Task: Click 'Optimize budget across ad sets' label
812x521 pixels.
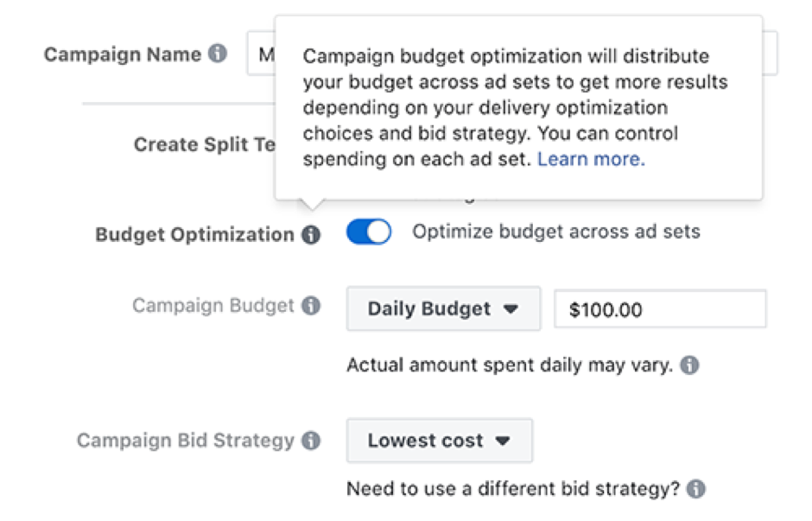Action: 556,232
